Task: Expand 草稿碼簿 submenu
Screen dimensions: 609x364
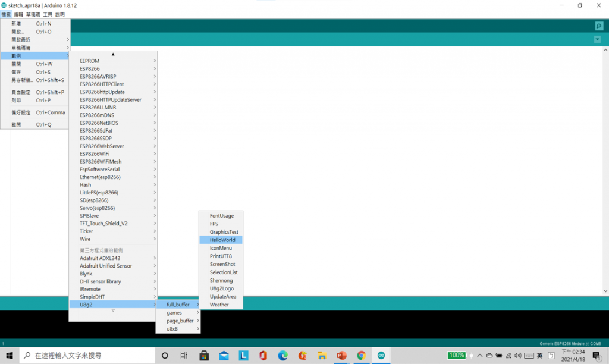Action: tap(35, 48)
